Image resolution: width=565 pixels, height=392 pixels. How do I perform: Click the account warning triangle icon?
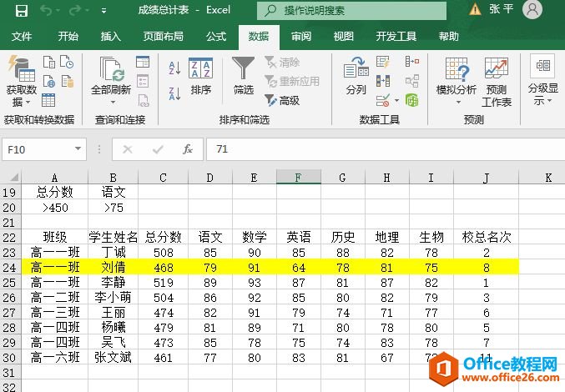475,9
